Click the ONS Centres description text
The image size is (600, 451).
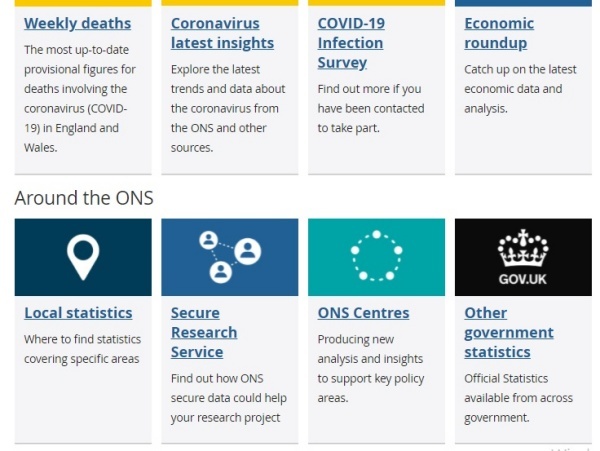pos(371,368)
